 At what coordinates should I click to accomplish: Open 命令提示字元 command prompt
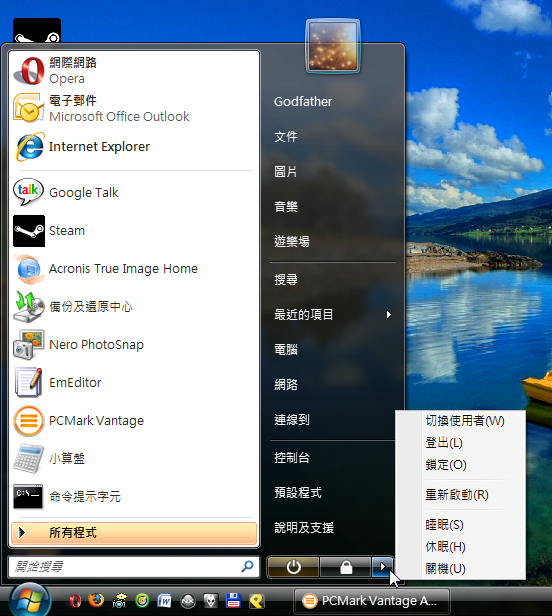coord(134,497)
